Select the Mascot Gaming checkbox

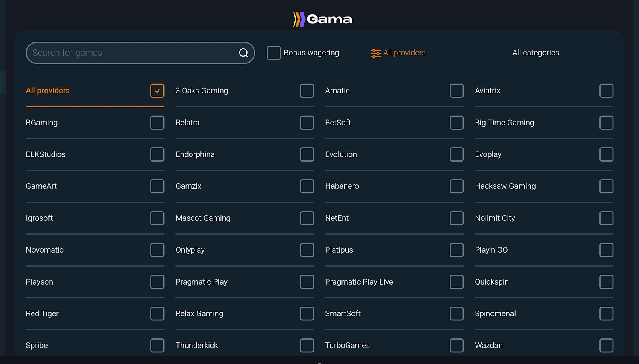pos(307,218)
